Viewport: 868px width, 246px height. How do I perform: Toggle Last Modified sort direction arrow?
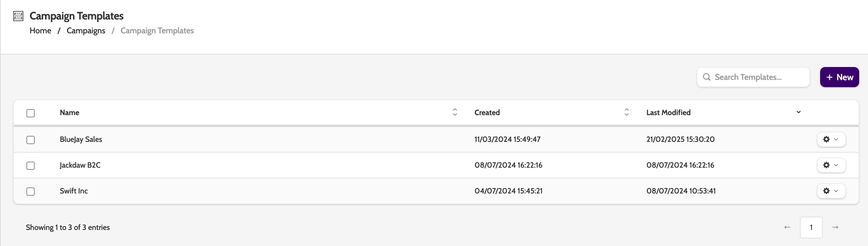point(798,112)
